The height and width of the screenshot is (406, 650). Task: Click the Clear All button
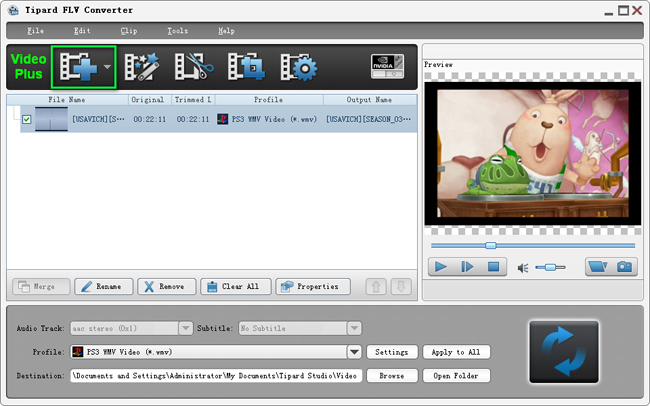(x=235, y=287)
